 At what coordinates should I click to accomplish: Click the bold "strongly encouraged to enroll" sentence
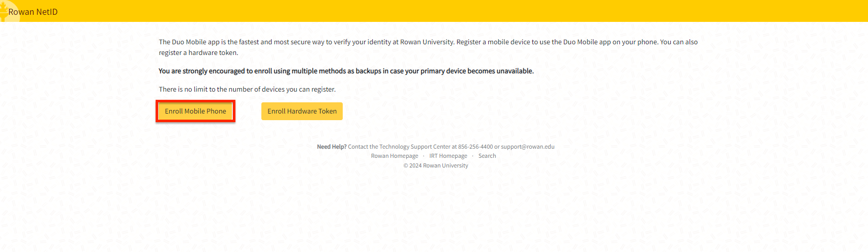[x=346, y=71]
